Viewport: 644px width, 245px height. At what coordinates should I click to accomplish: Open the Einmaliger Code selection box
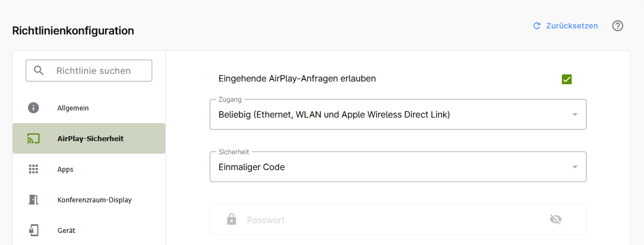click(398, 167)
